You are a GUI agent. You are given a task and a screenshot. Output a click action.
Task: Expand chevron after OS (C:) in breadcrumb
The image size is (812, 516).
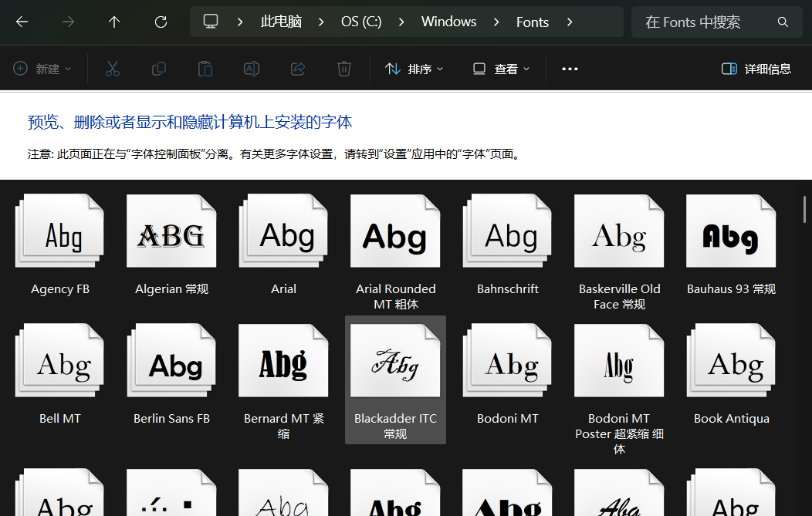pyautogui.click(x=401, y=22)
